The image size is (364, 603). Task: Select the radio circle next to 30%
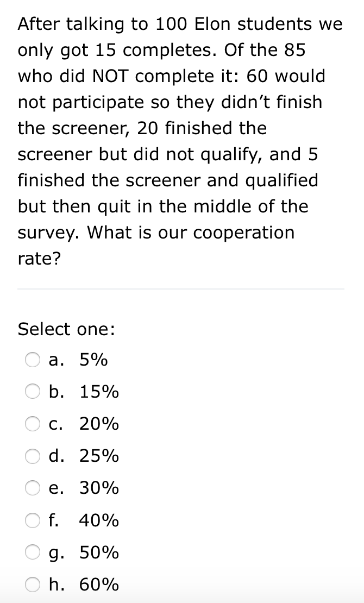coord(33,488)
